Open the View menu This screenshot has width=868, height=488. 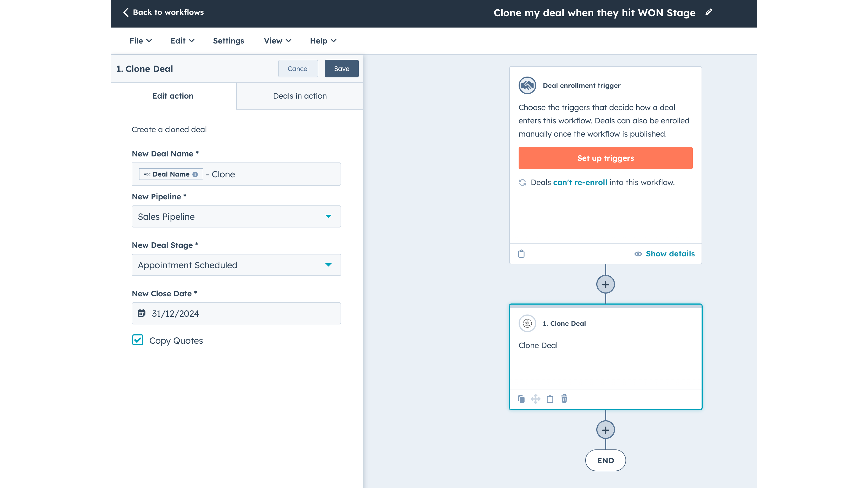(277, 41)
